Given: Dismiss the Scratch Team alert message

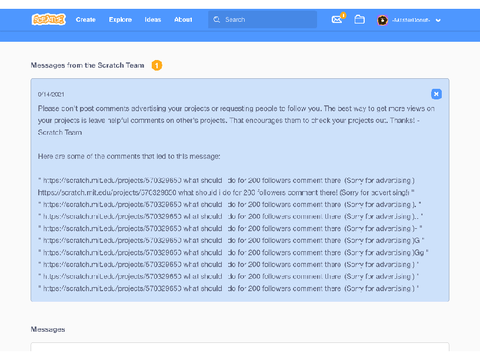Looking at the screenshot, I should (x=436, y=94).
